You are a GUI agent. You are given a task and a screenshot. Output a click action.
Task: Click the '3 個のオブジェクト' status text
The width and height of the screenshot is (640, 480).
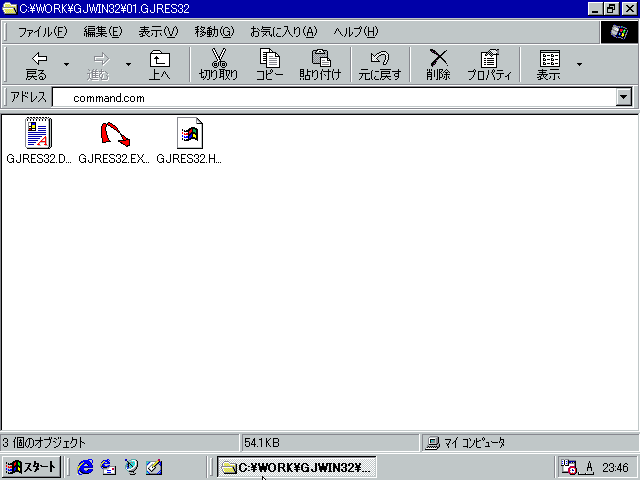point(44,442)
